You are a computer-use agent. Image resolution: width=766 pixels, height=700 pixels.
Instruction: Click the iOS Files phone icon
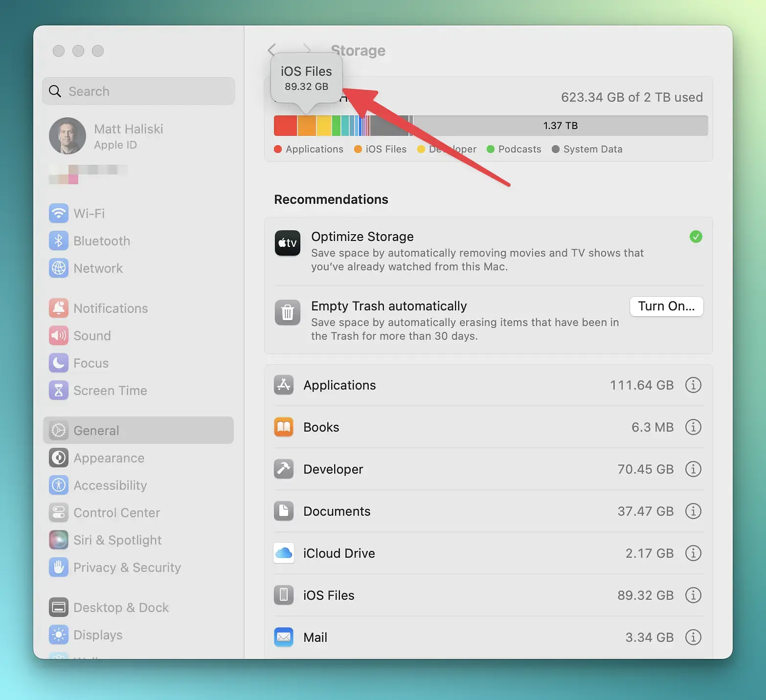coord(284,595)
